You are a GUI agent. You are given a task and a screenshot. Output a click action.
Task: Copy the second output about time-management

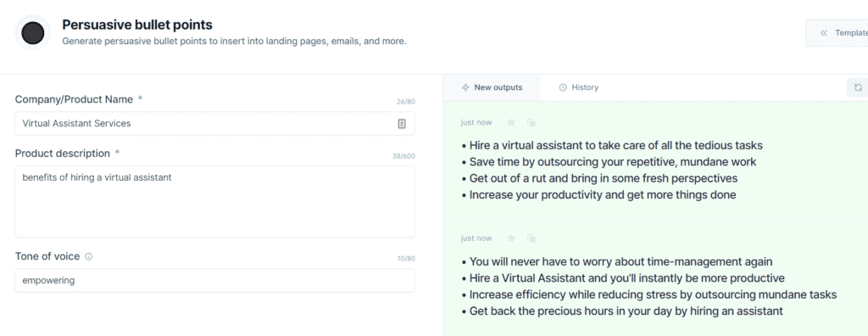tap(531, 238)
